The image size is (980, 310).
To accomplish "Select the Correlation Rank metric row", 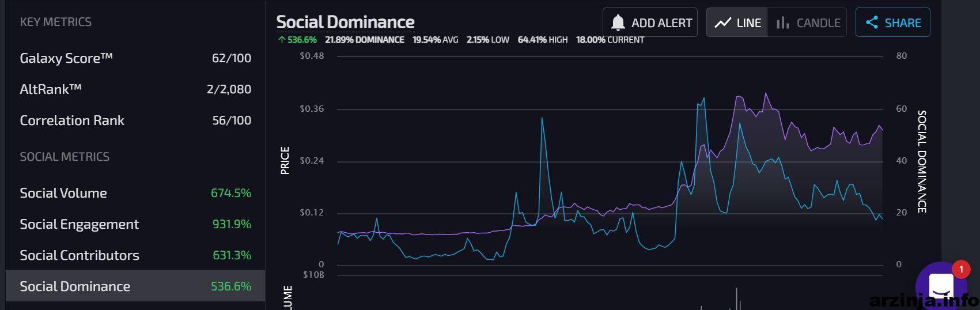I will pos(135,120).
